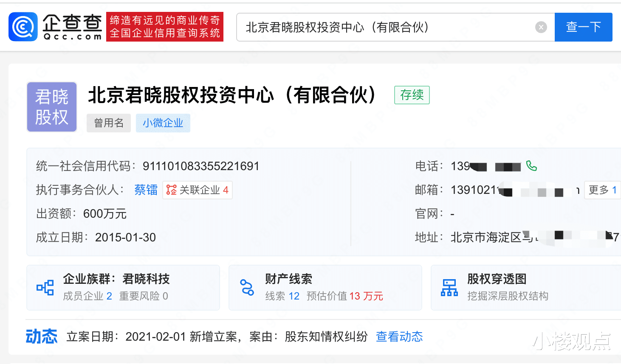
Task: Open 关联企业 4 related companies
Action: 198,190
